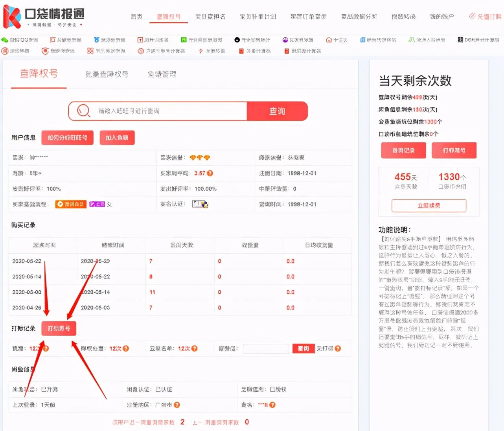The height and width of the screenshot is (431, 504).
Task: Click the 打标账号 button under 打标记录
Action: [x=59, y=328]
